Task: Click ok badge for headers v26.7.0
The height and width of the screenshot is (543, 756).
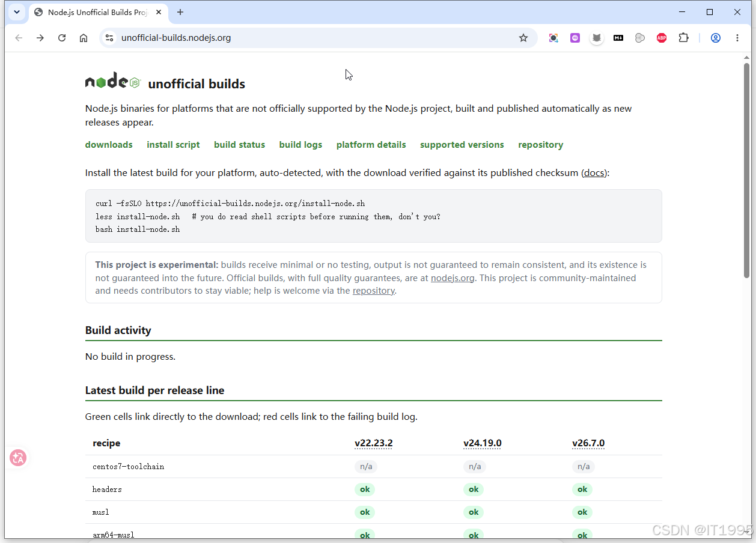Action: tap(582, 490)
